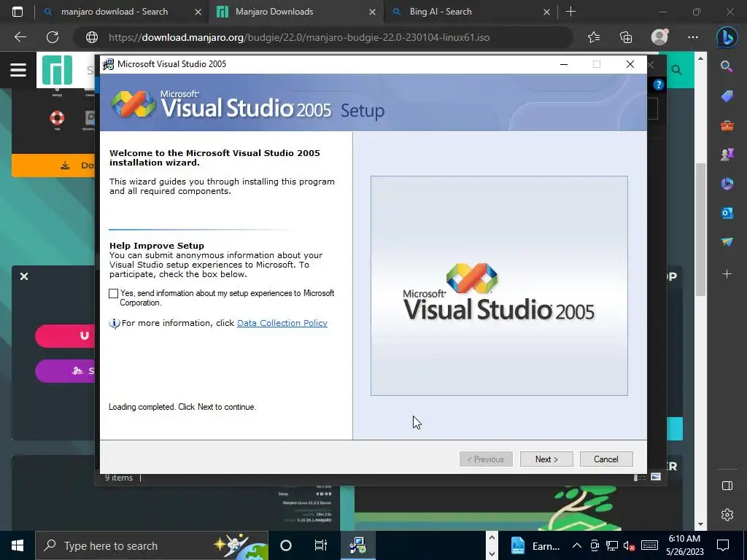Open the Edge sidebar shopping tag icon

pos(727,96)
